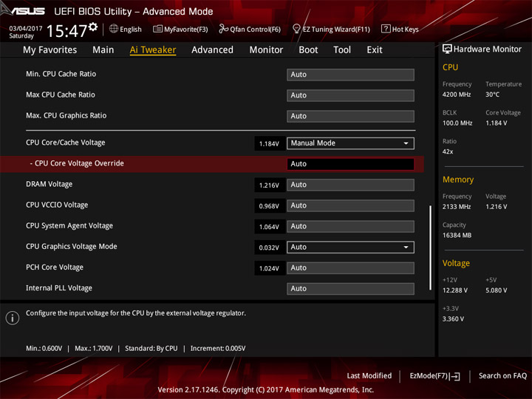
Task: Click the EZ Tuning Wizard(F11) label
Action: pos(336,29)
